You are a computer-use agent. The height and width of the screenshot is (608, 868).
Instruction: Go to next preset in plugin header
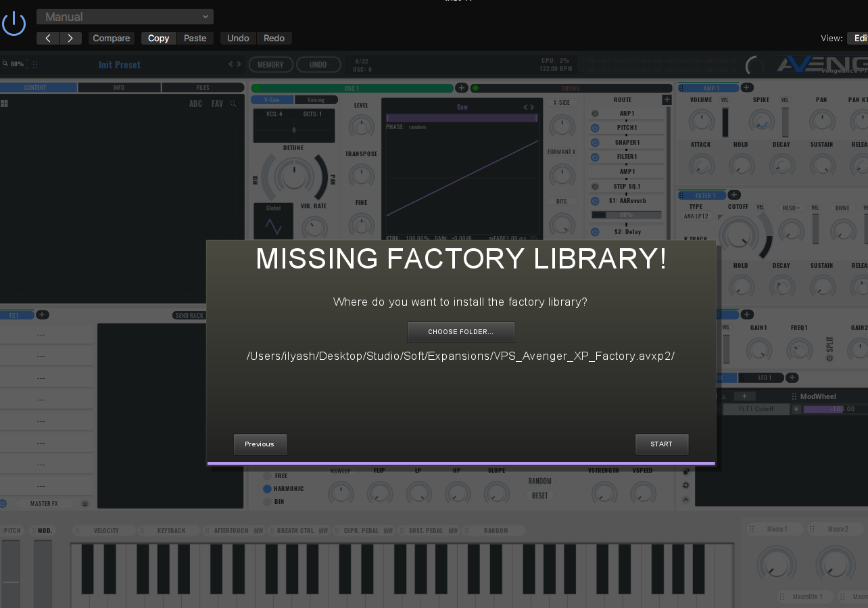[x=70, y=38]
